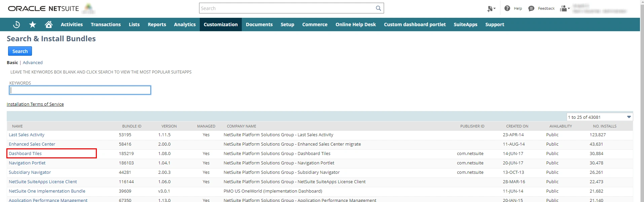Screen dimensions: 644x202
Task: Click the Feedback speech bubble icon
Action: [x=531, y=8]
